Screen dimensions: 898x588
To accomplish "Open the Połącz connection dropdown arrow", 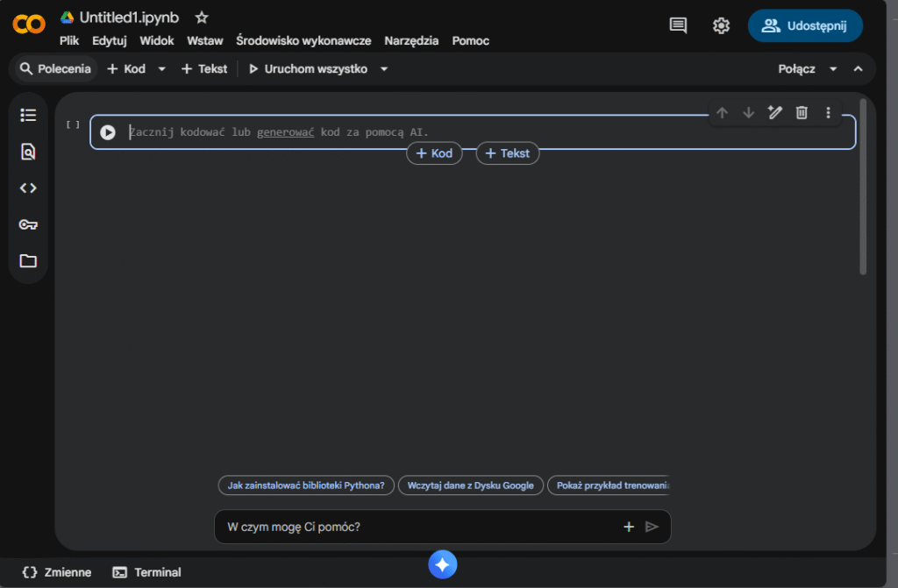I will [x=833, y=69].
